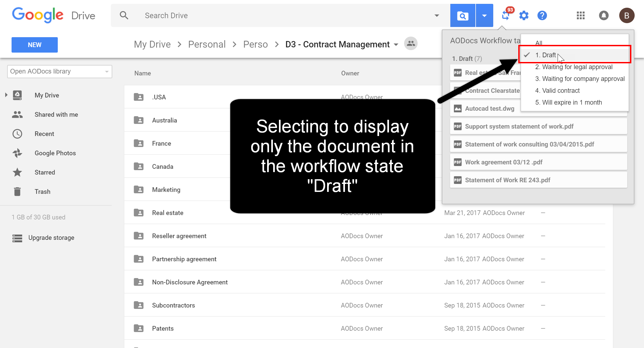Expand search options arrow in Search Drive box
This screenshot has width=644, height=348.
(437, 15)
